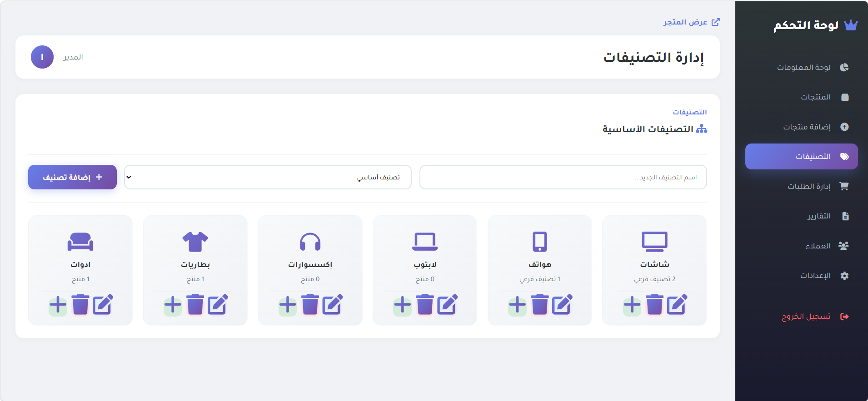The image size is (868, 401).
Task: Click 1 منتج text under بطاريات
Action: click(x=195, y=279)
